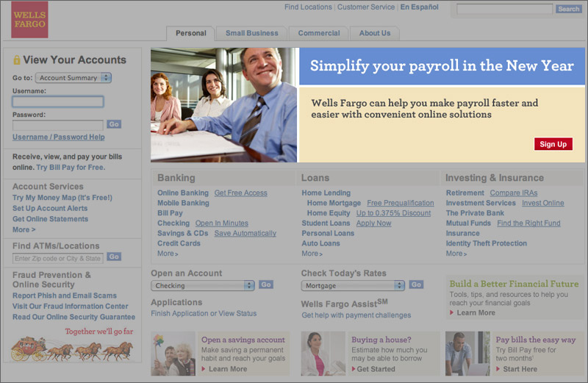Screen dimensions: 588x383
Task: Click Open In Minutes
Action: click(222, 223)
